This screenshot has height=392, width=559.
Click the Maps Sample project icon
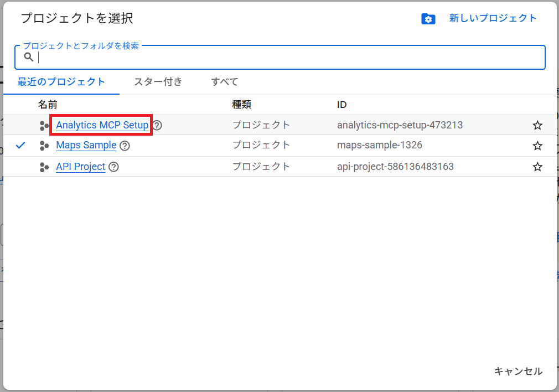tap(44, 146)
